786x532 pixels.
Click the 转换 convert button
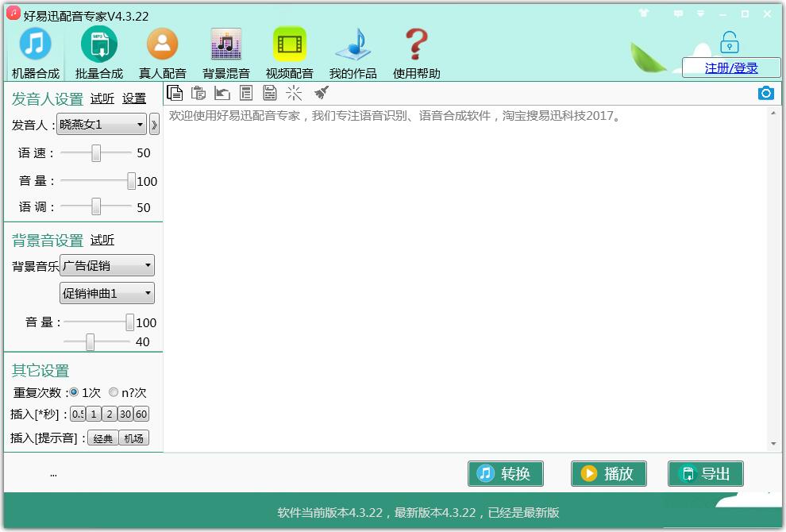pos(505,474)
